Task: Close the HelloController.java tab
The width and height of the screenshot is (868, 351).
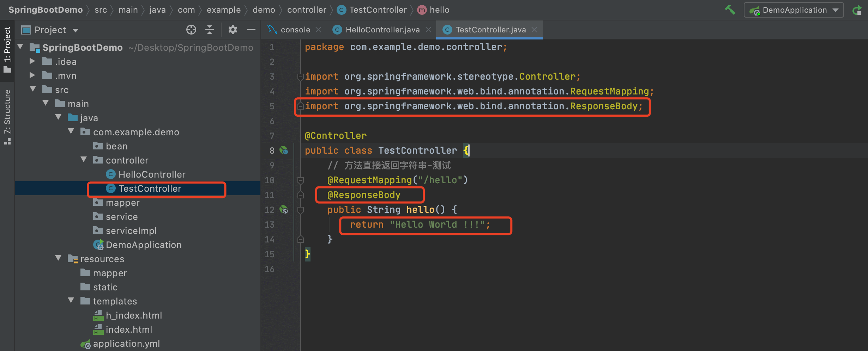Action: 428,30
